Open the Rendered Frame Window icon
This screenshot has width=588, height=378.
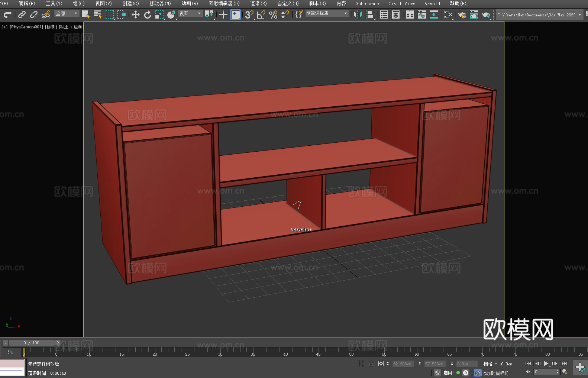[474, 14]
